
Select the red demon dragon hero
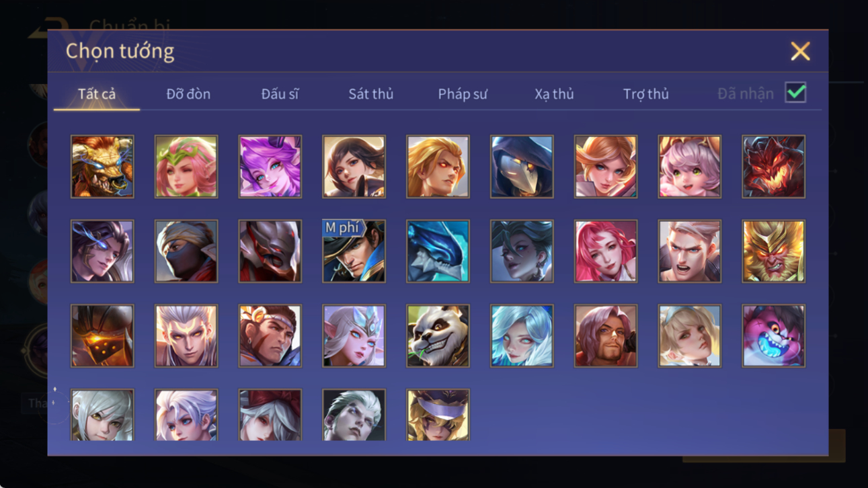click(773, 166)
